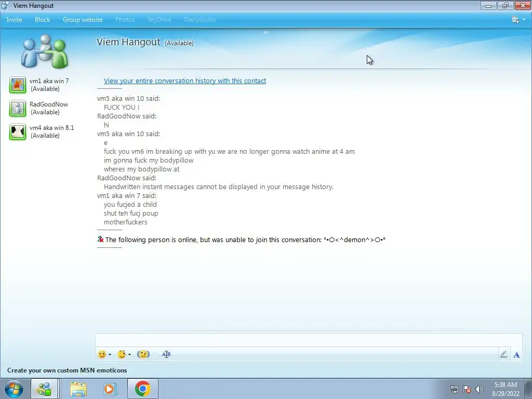Screen dimensions: 532x399
Task: Click contact name vm4 aka win 8.1
Action: [51, 128]
